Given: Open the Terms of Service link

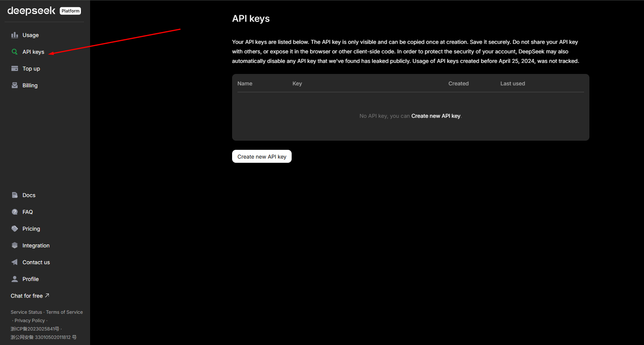Looking at the screenshot, I should pyautogui.click(x=65, y=312).
